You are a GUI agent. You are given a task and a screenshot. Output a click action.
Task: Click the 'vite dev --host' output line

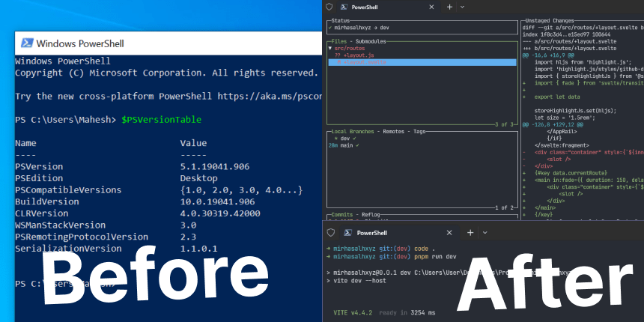[x=359, y=281]
